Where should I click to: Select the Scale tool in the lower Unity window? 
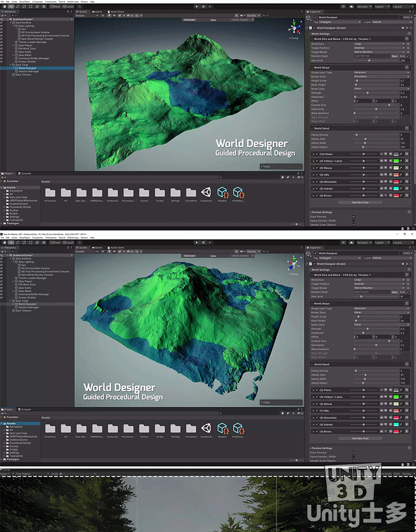pos(24,243)
